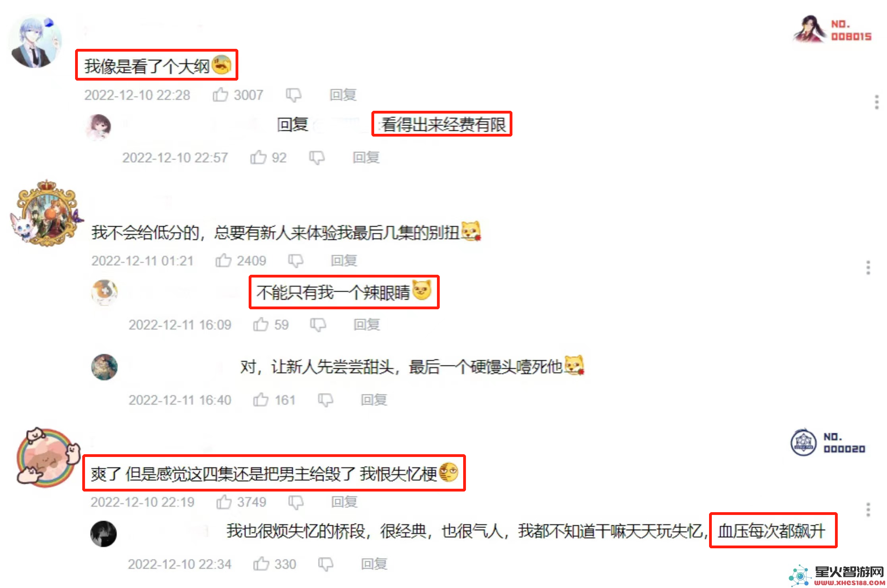Like the reply with 161 likes

pyautogui.click(x=261, y=400)
